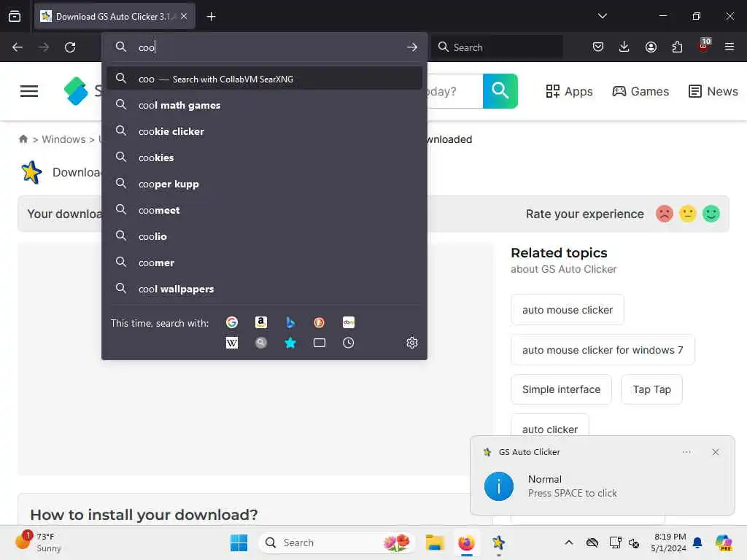Go back to the previous page

pos(18,47)
